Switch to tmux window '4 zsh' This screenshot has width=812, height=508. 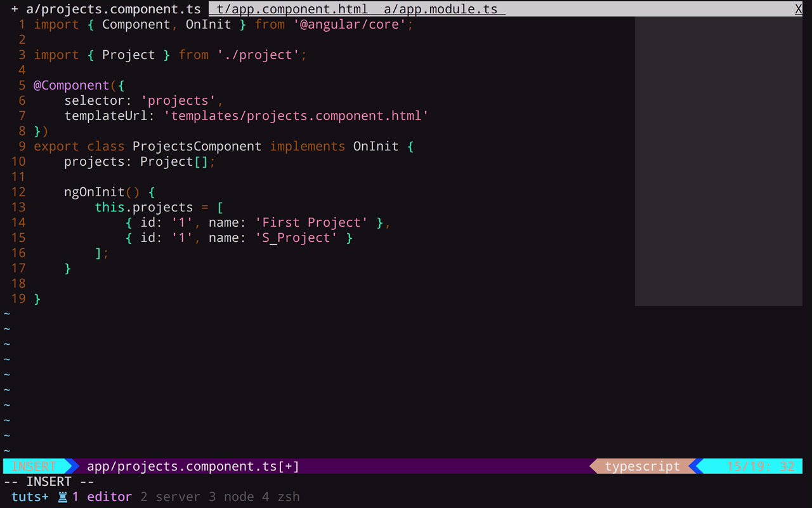click(280, 497)
